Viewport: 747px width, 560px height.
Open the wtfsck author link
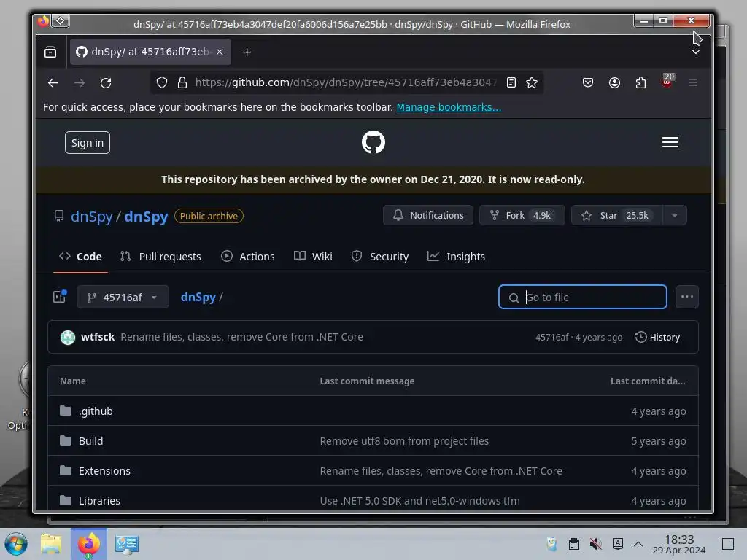tap(98, 337)
